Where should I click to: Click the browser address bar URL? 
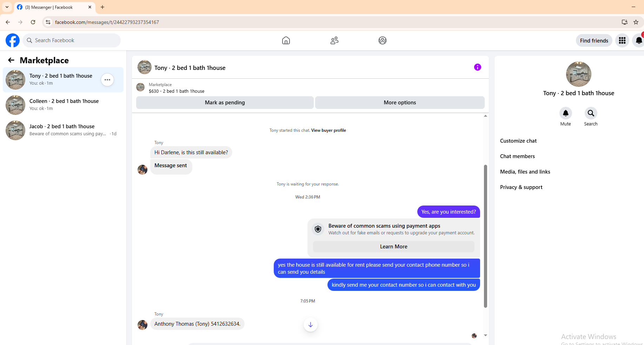click(x=107, y=22)
